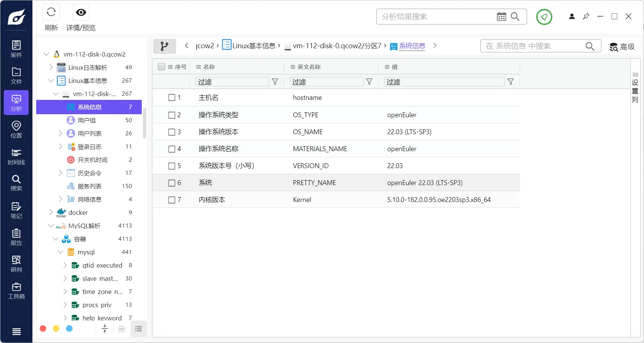Check the row 6 系统 checkbox
644x343 pixels.
pos(172,183)
